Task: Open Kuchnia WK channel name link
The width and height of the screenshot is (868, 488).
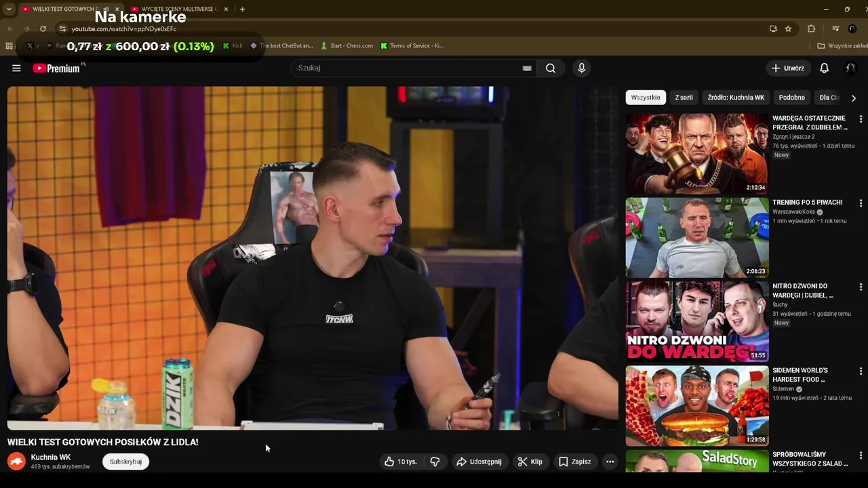Action: click(x=51, y=457)
